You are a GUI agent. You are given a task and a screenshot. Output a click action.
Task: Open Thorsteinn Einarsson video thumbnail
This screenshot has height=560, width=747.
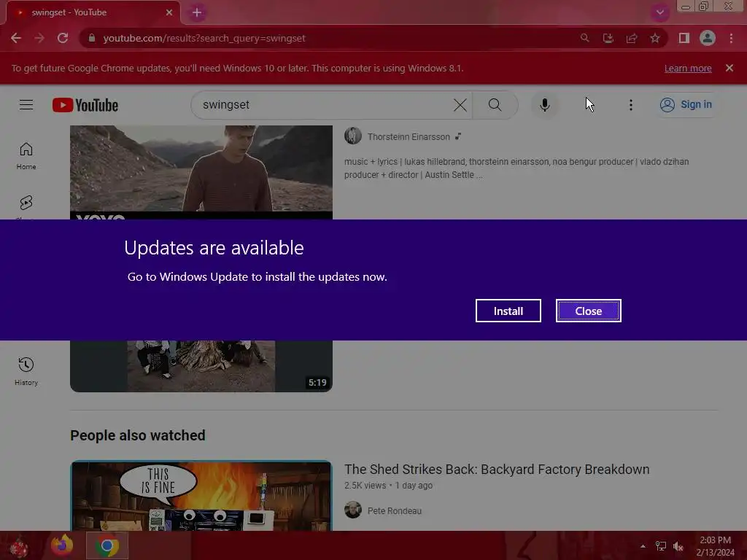[x=201, y=172]
